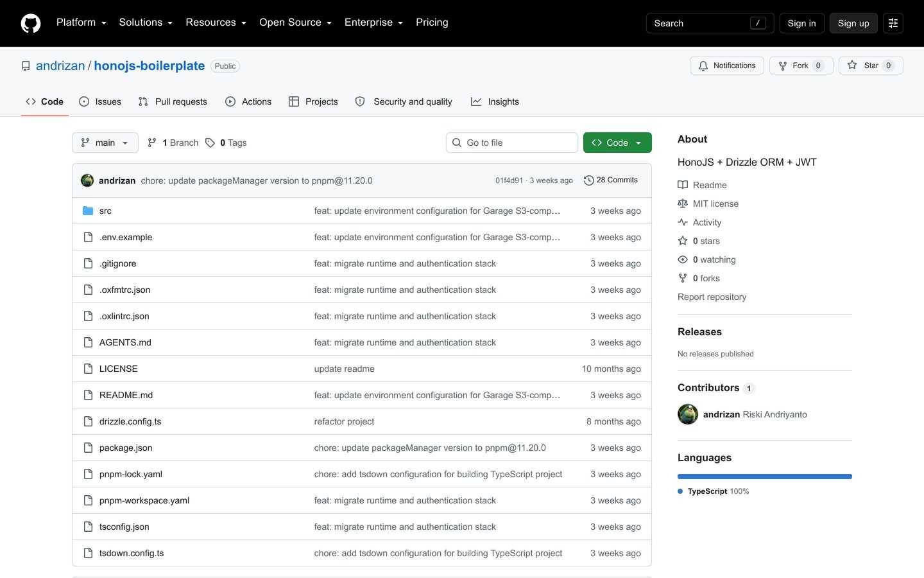Click andrizan's avatar in the commit bar
The width and height of the screenshot is (924, 578).
pyautogui.click(x=87, y=180)
